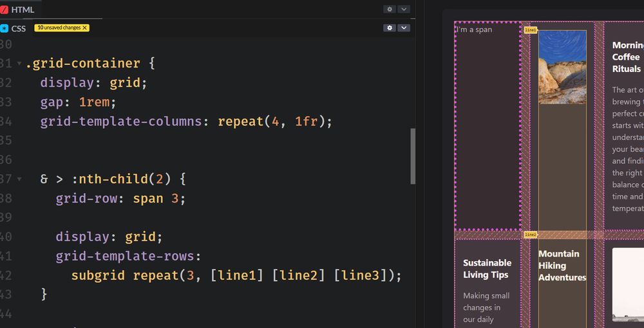The image size is (644, 328).
Task: Dismiss the '10 unsaved changes' badge
Action: (x=84, y=28)
